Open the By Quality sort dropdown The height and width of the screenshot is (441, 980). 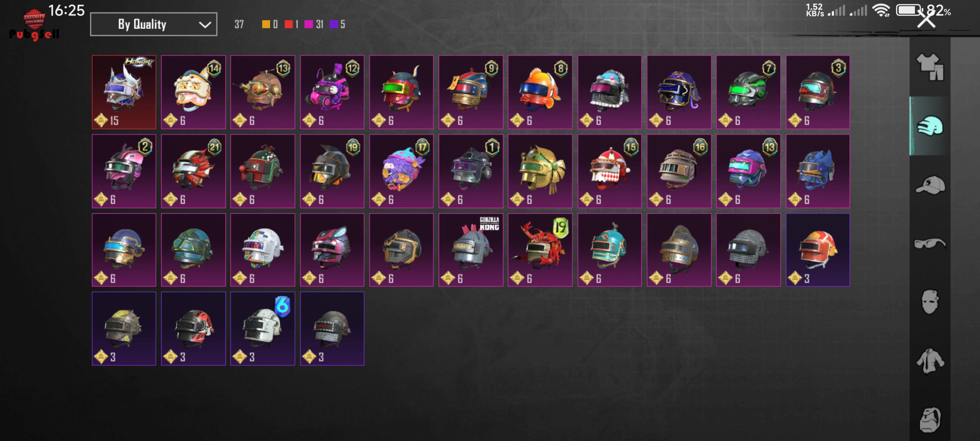tap(154, 24)
